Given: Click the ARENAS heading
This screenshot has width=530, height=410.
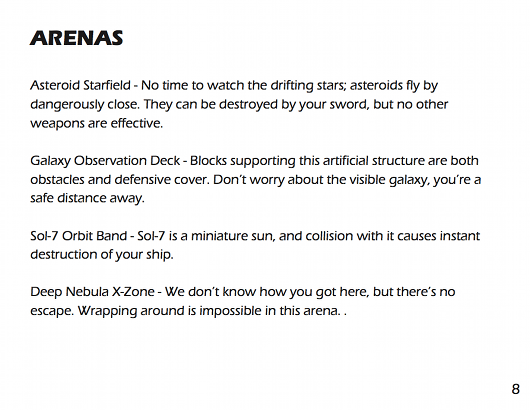Looking at the screenshot, I should tap(76, 38).
